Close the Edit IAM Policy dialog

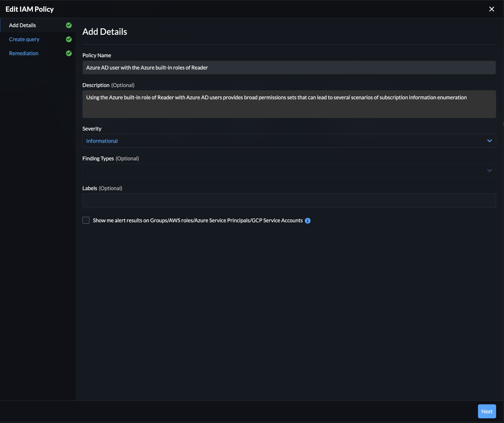tap(491, 9)
